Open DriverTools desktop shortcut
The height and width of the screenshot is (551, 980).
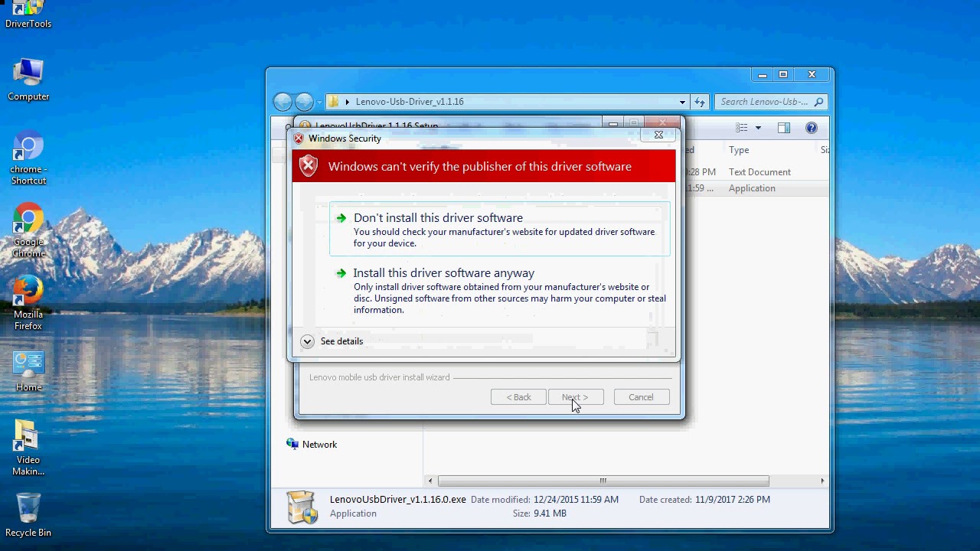28,14
